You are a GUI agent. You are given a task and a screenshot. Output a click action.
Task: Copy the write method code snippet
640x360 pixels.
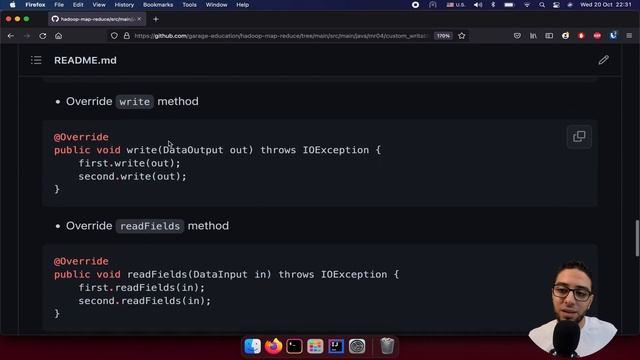point(579,136)
